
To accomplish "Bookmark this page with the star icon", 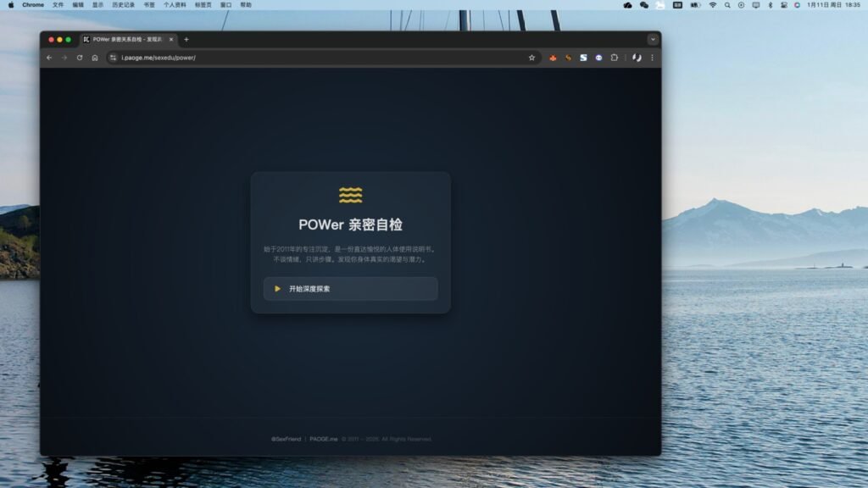I will coord(531,58).
